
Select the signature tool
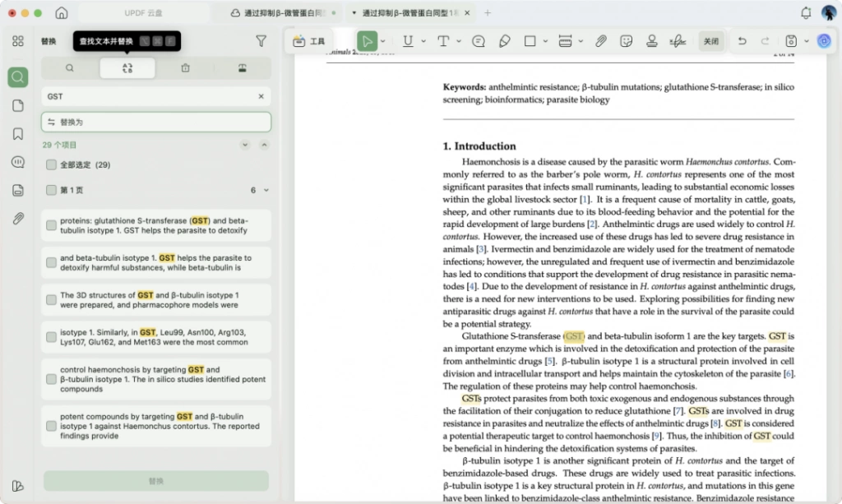pyautogui.click(x=678, y=41)
